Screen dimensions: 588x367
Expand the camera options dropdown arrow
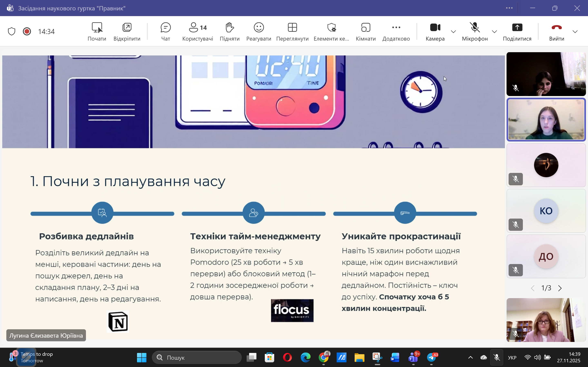point(453,32)
